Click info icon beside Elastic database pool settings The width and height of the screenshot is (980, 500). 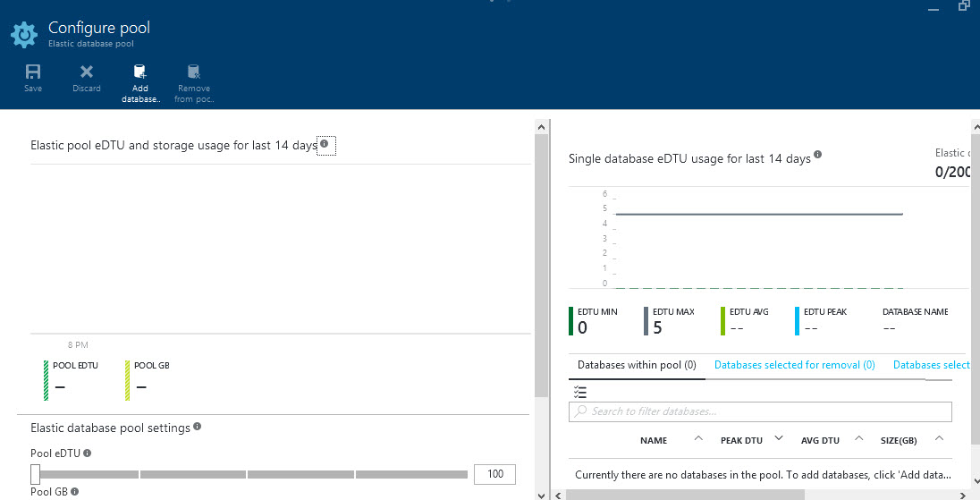point(197,427)
